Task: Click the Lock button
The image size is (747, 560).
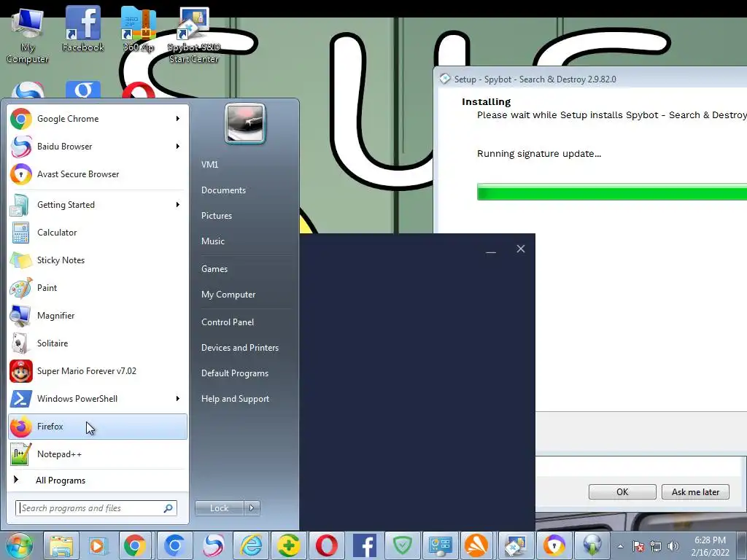Action: tap(220, 508)
